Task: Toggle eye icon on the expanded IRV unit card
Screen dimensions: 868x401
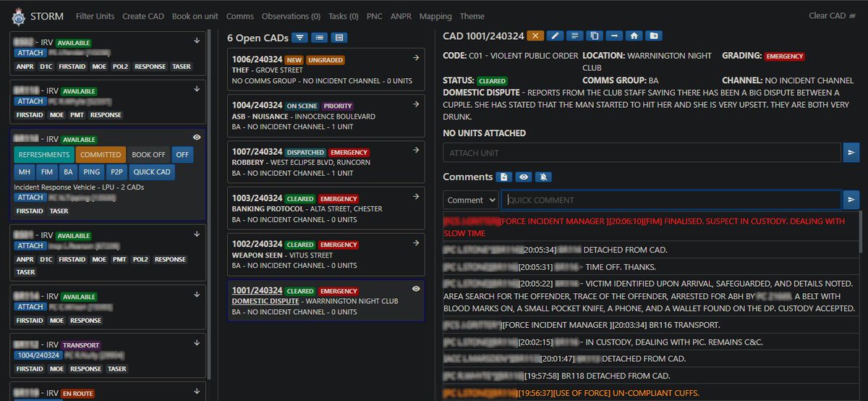Action: [197, 137]
